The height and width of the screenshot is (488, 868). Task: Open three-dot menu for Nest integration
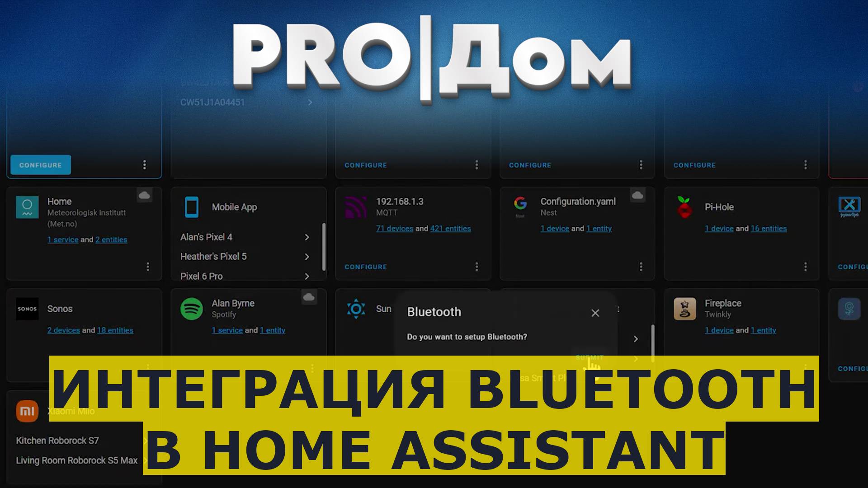[642, 266]
